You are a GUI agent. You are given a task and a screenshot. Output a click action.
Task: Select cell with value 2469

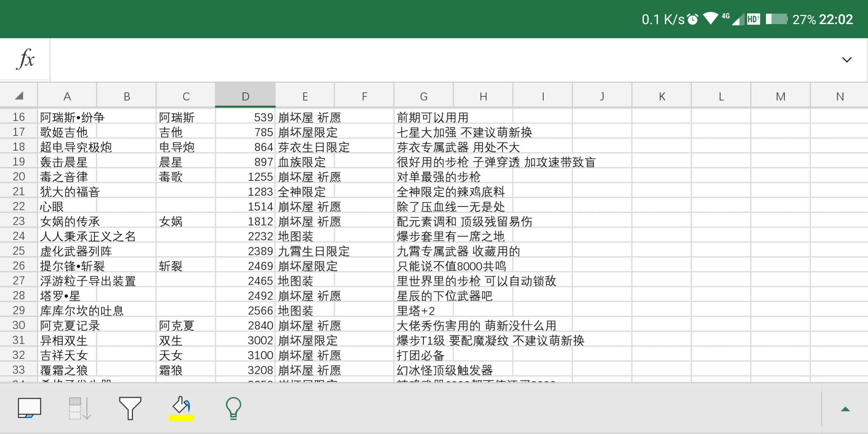tap(245, 266)
